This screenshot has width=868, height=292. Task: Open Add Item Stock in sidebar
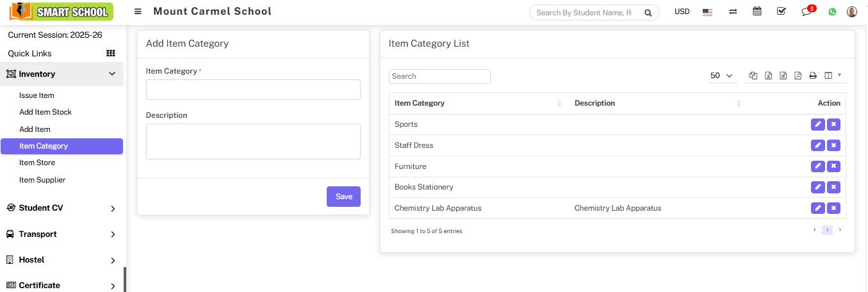click(x=45, y=112)
